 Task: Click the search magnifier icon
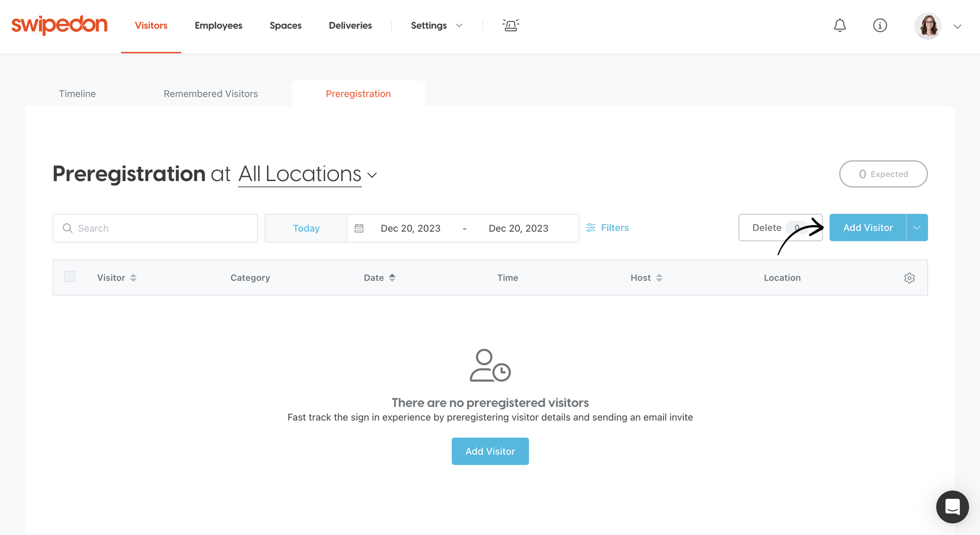coord(68,228)
